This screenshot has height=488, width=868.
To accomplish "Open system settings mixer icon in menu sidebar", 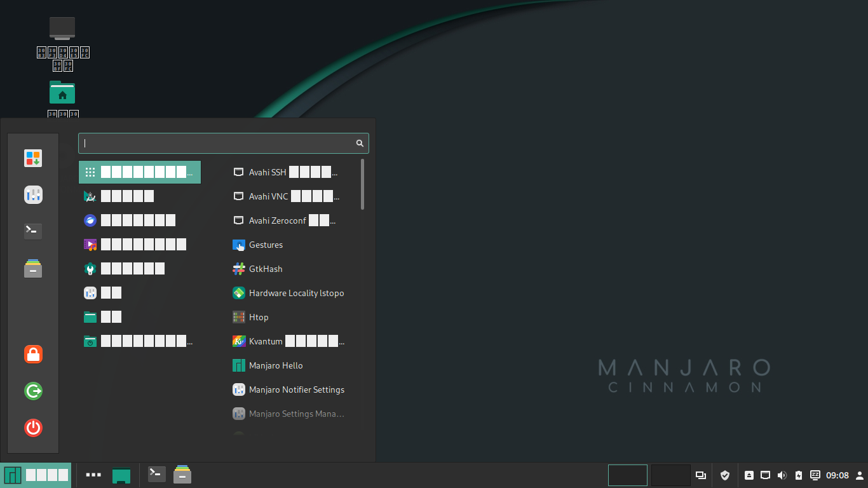I will click(x=33, y=195).
